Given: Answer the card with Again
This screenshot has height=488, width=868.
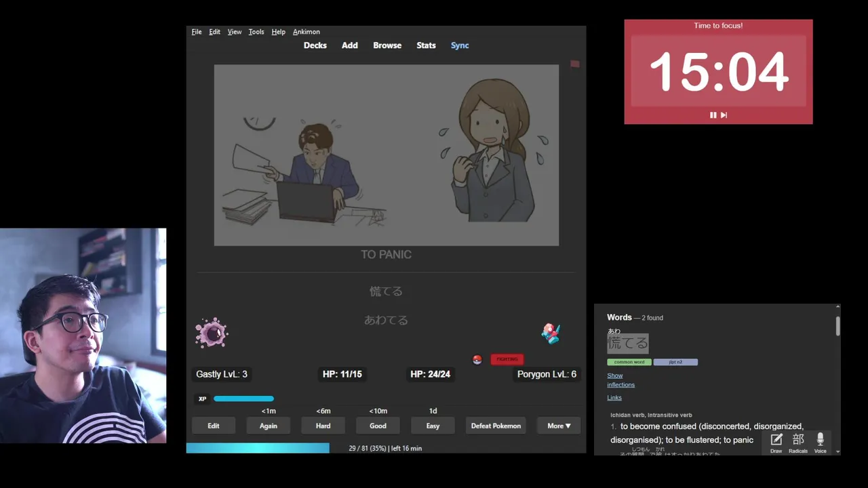Looking at the screenshot, I should 269,426.
